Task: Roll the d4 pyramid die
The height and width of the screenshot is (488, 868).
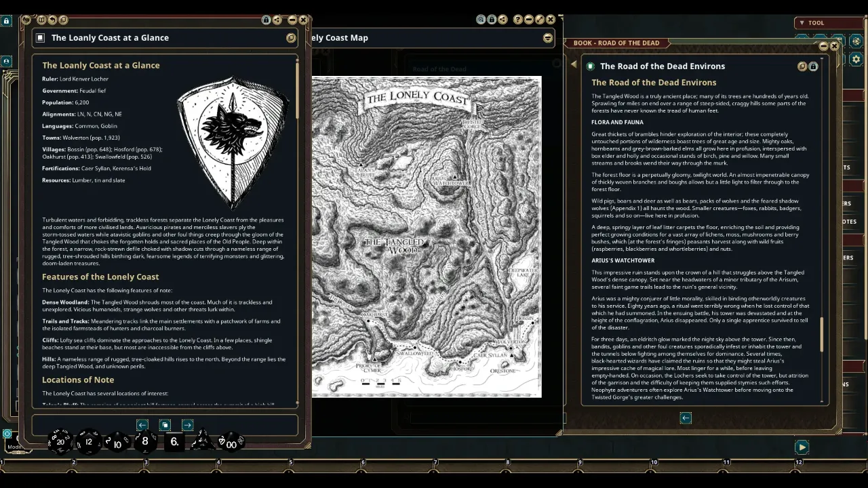Action: tap(203, 441)
